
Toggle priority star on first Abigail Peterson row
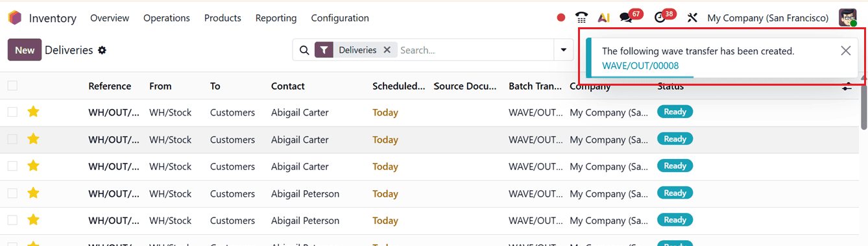click(33, 193)
